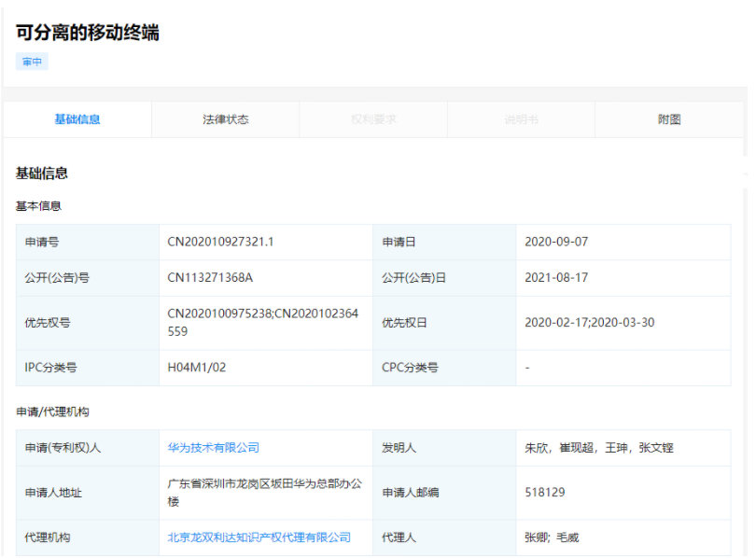Click applicant postal code 518129
756x558 pixels.
(545, 493)
